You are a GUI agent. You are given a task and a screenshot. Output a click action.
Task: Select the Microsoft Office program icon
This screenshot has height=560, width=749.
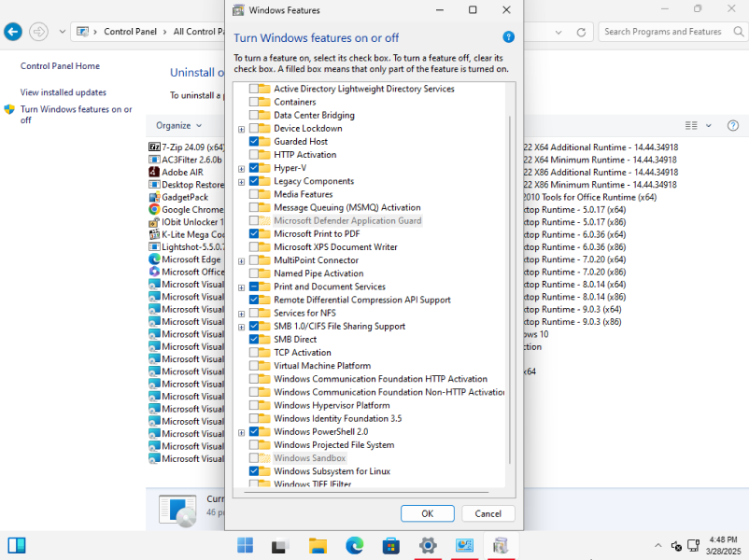pos(154,272)
